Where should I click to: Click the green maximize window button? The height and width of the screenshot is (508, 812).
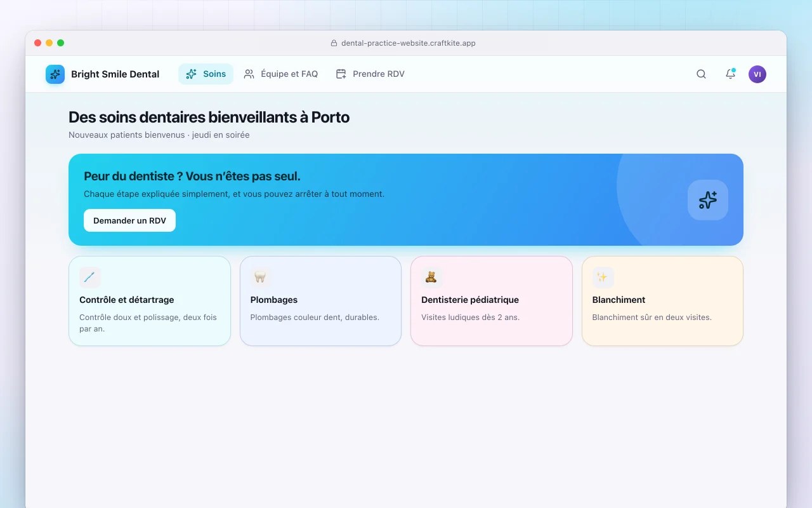pyautogui.click(x=60, y=43)
